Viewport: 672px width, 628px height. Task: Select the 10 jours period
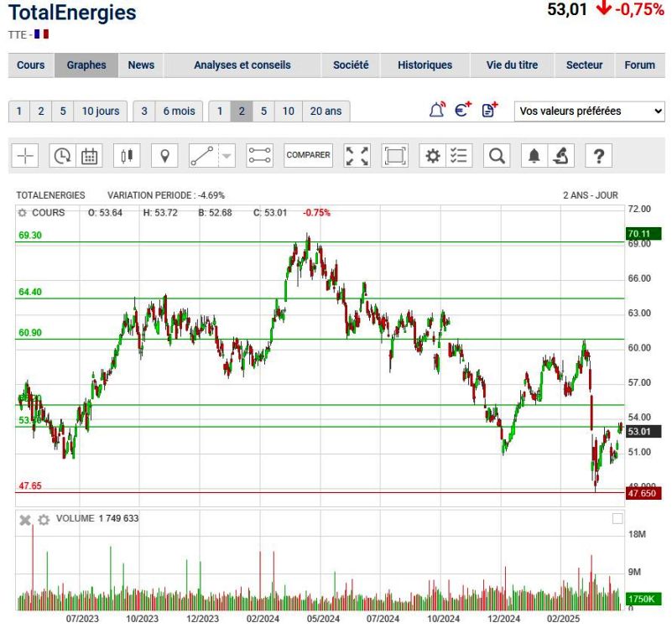(x=101, y=112)
